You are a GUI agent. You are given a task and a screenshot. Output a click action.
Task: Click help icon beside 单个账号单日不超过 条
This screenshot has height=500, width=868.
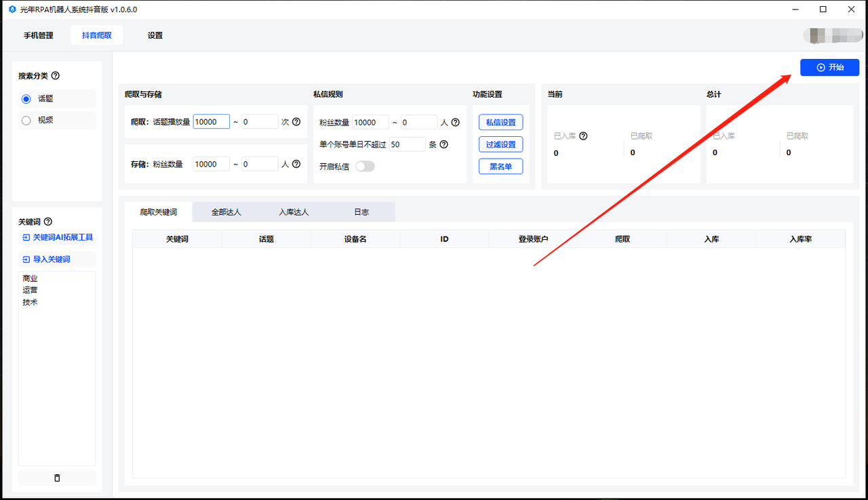click(443, 144)
